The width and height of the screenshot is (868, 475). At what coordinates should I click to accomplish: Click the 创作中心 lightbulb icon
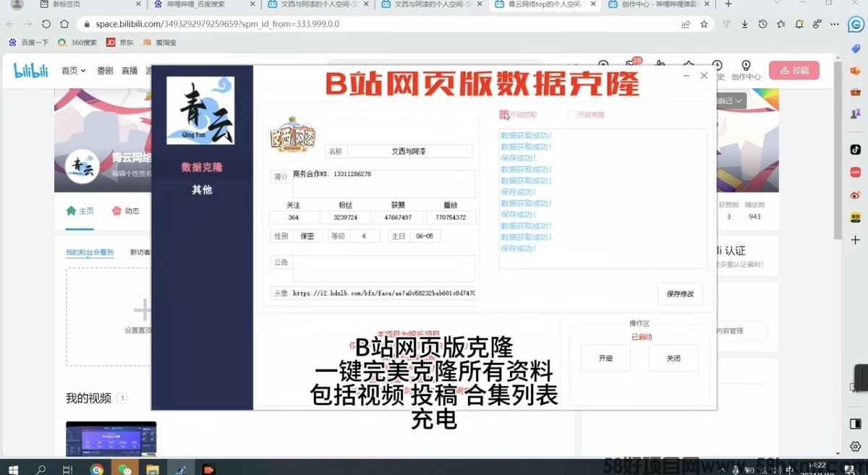746,67
